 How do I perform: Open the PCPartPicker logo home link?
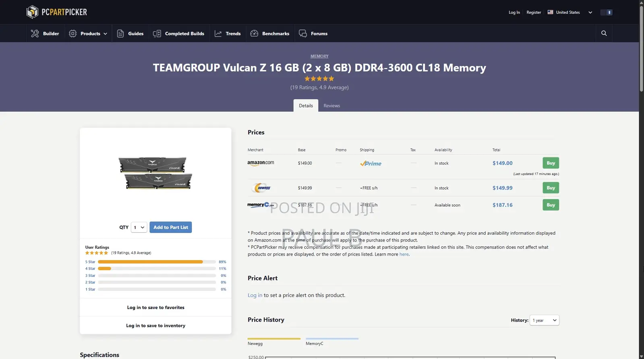[x=56, y=12]
